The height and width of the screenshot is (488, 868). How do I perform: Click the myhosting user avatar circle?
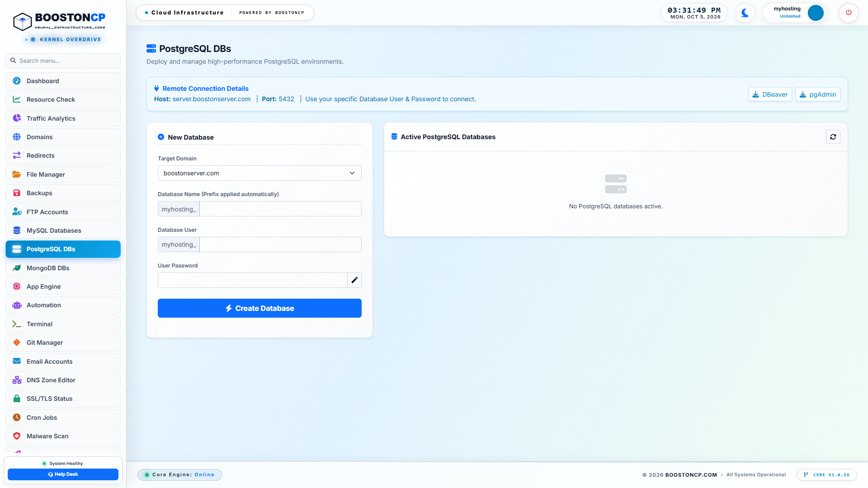816,13
